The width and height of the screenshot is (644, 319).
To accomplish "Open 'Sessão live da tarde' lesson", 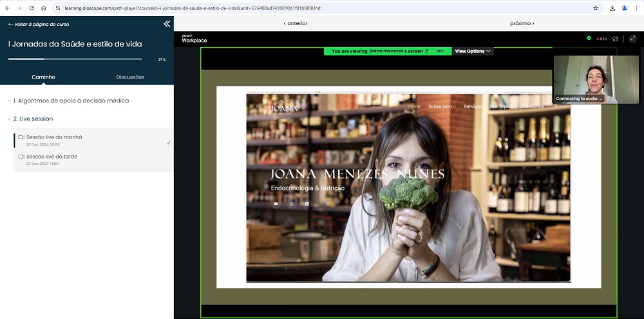I will [x=52, y=157].
